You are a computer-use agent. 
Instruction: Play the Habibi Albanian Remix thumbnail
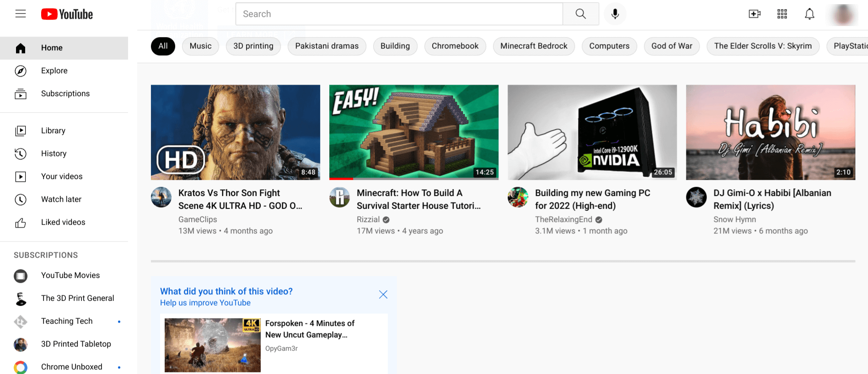tap(771, 132)
